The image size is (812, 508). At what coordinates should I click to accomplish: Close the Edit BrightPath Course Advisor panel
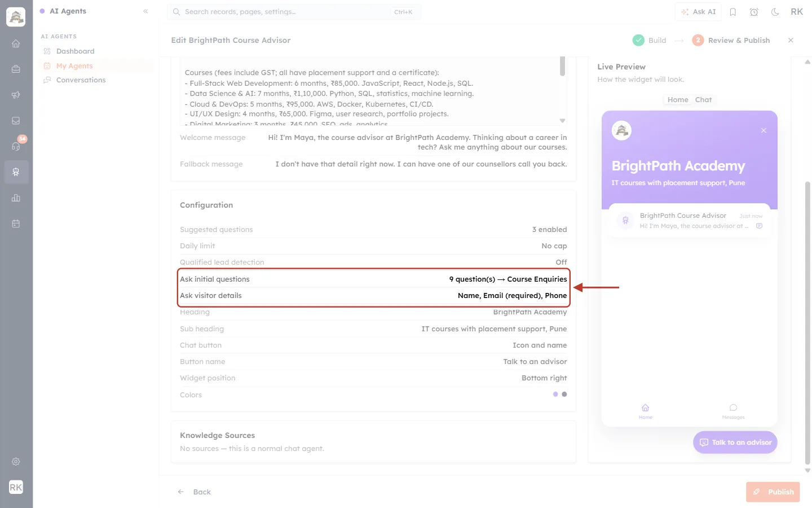[791, 40]
